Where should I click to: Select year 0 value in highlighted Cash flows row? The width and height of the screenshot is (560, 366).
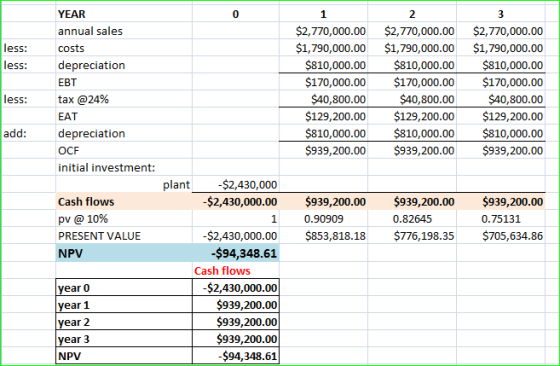pos(235,202)
